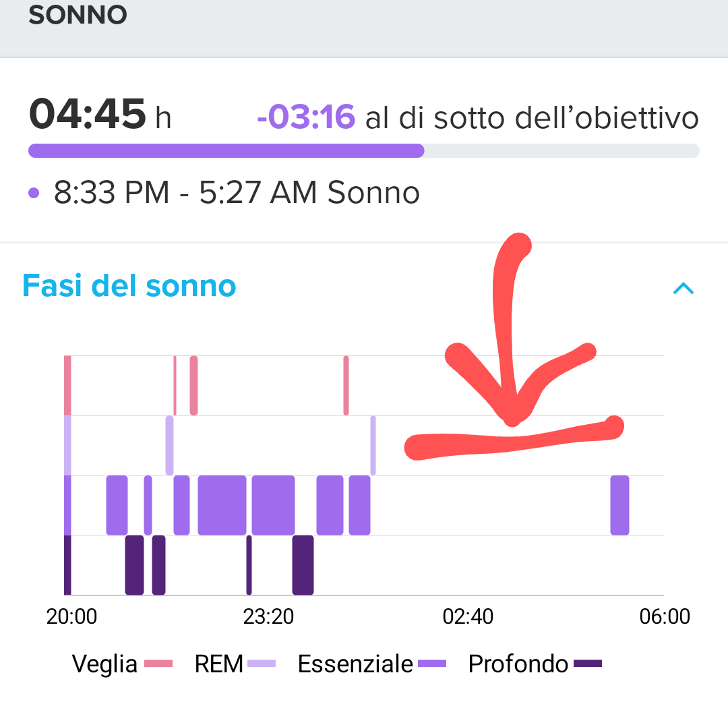Tap the last Profondo block before midnight

pyautogui.click(x=303, y=565)
